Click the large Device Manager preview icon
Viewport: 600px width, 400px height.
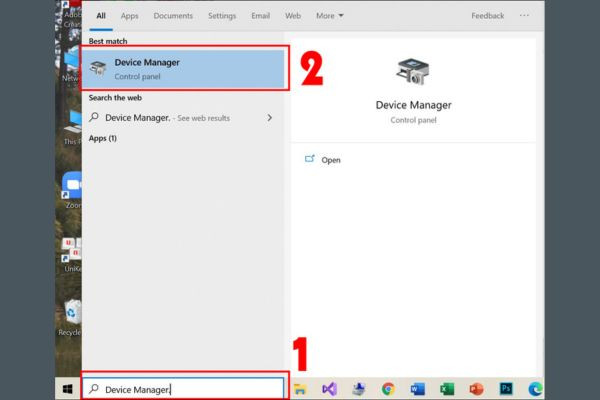click(413, 72)
